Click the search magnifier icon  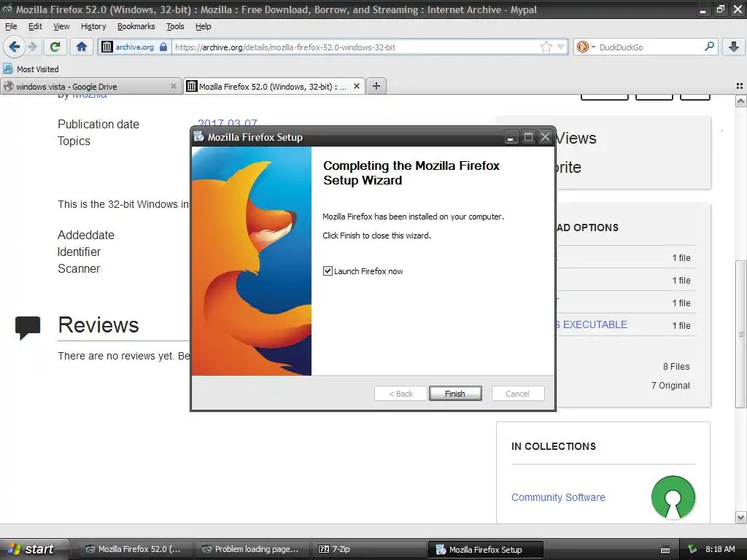point(709,47)
